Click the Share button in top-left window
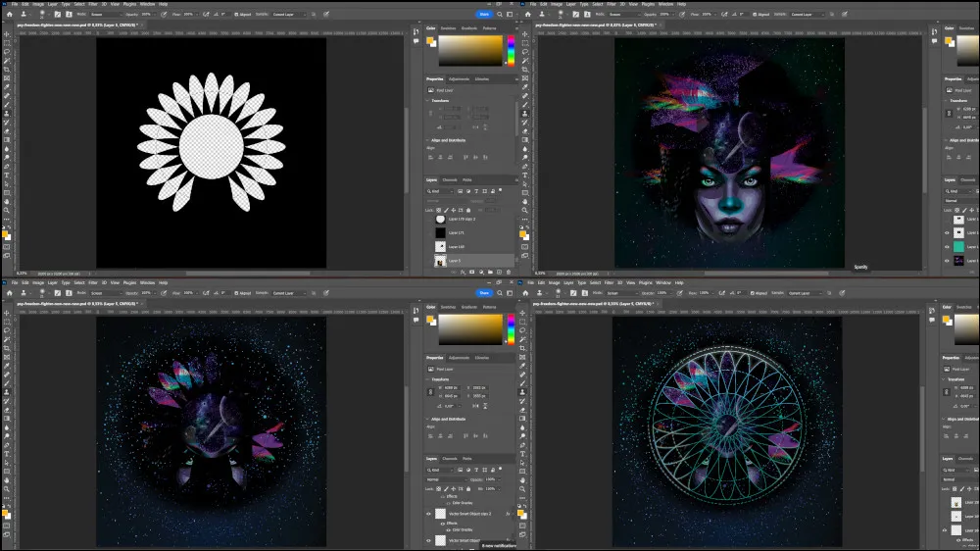Screen dimensions: 980x551 pyautogui.click(x=484, y=14)
